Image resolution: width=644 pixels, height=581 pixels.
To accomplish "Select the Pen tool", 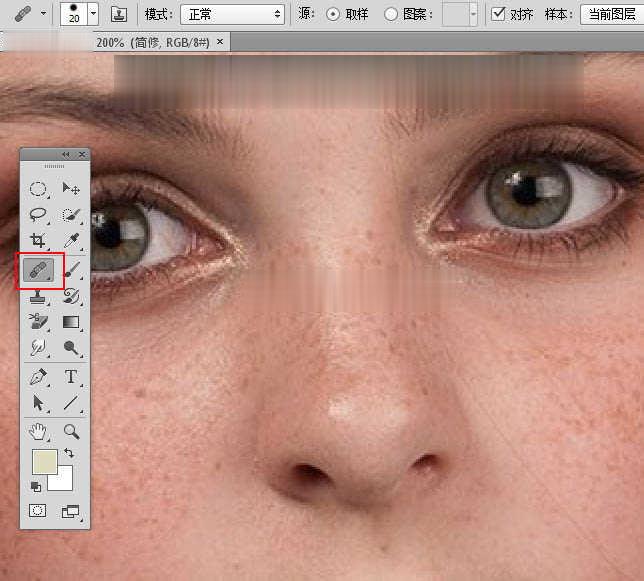I will click(38, 377).
